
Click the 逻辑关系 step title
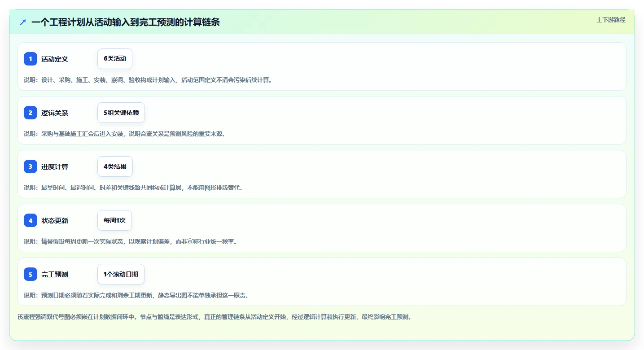point(55,113)
